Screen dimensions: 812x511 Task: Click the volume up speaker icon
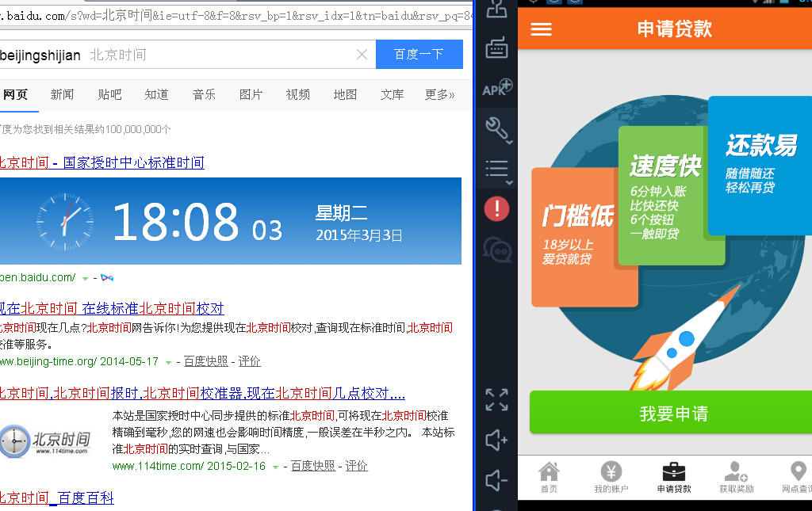(496, 440)
